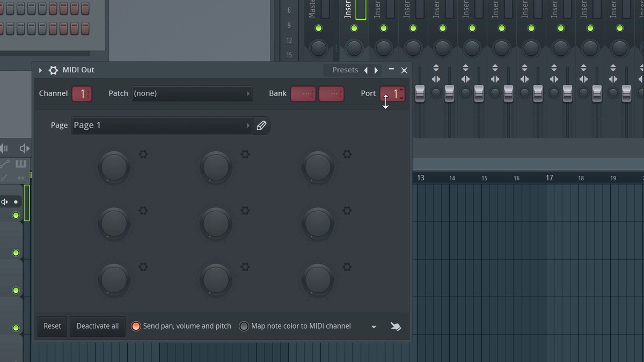644x362 pixels.
Task: Click the gear next to the center knob
Action: coord(245,211)
